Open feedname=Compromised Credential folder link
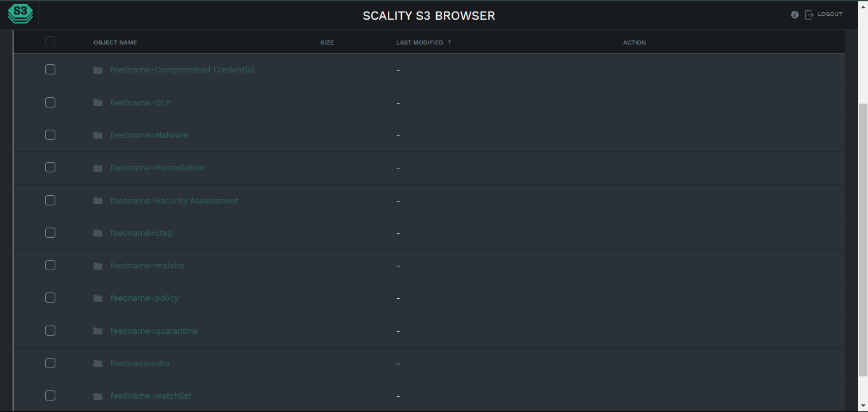Viewport: 868px width, 412px height. point(182,70)
